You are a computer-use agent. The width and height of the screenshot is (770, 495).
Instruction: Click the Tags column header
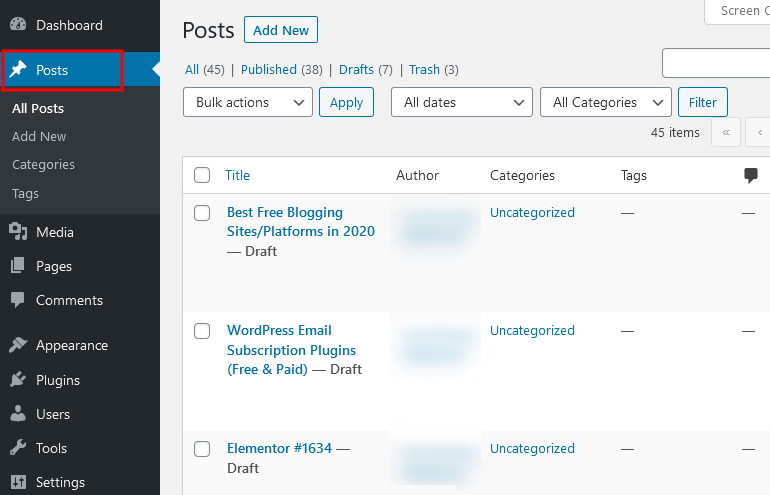pos(633,175)
